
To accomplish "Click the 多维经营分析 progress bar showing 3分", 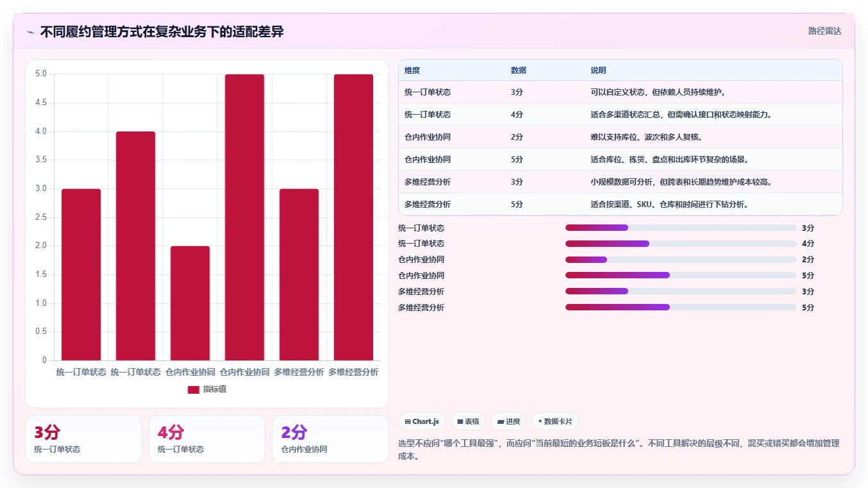I will [681, 291].
